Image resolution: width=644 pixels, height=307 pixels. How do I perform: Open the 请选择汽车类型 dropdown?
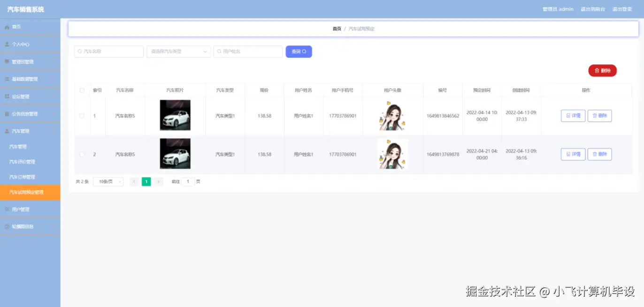point(178,52)
